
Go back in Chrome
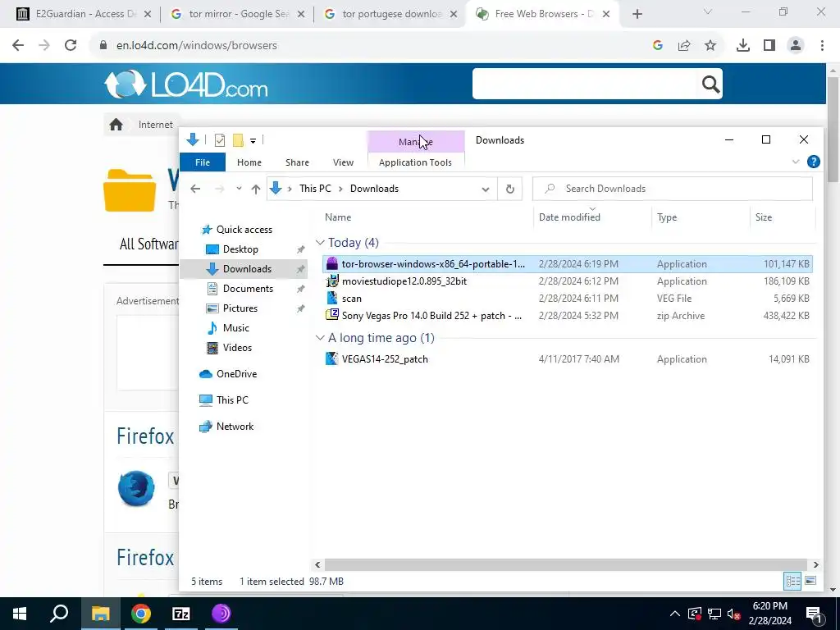tap(18, 46)
